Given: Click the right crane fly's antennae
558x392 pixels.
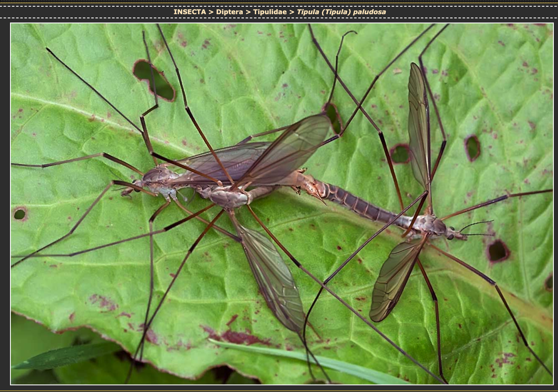Looking at the screenshot, I should pyautogui.click(x=478, y=229).
